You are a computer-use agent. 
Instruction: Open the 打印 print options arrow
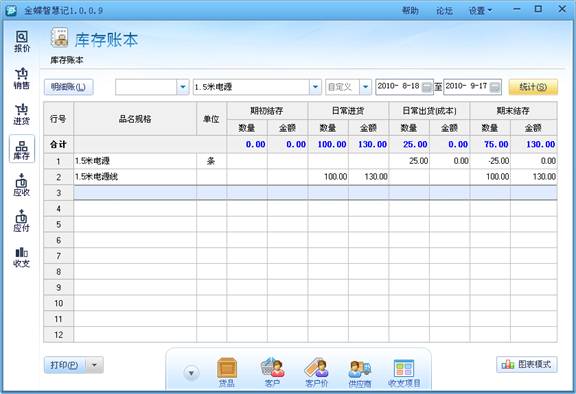(x=94, y=365)
